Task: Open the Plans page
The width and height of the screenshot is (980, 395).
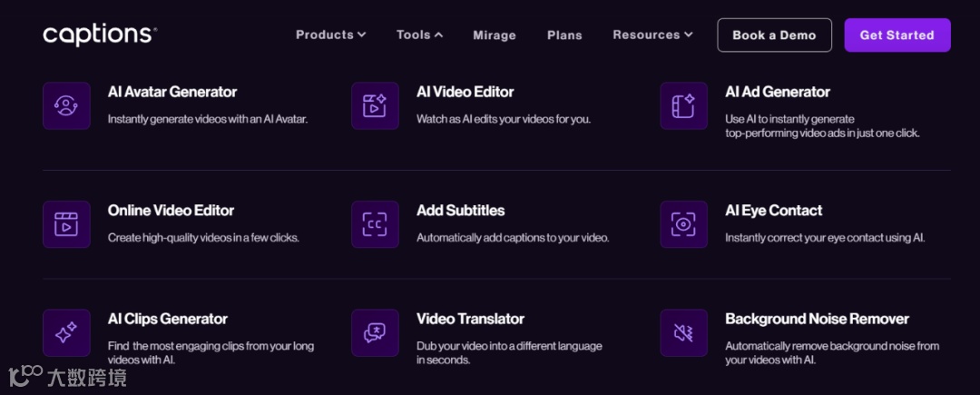Action: click(x=564, y=35)
